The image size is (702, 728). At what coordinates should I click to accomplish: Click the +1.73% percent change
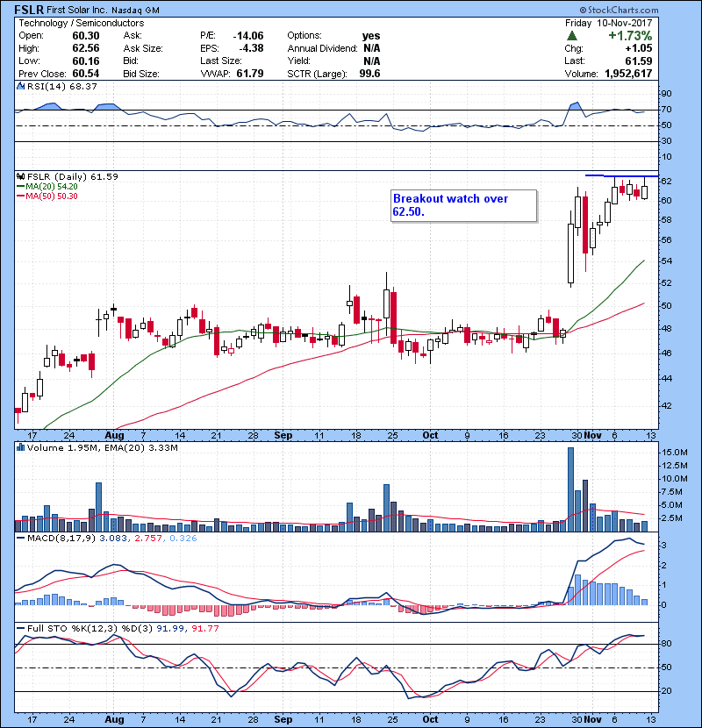630,36
